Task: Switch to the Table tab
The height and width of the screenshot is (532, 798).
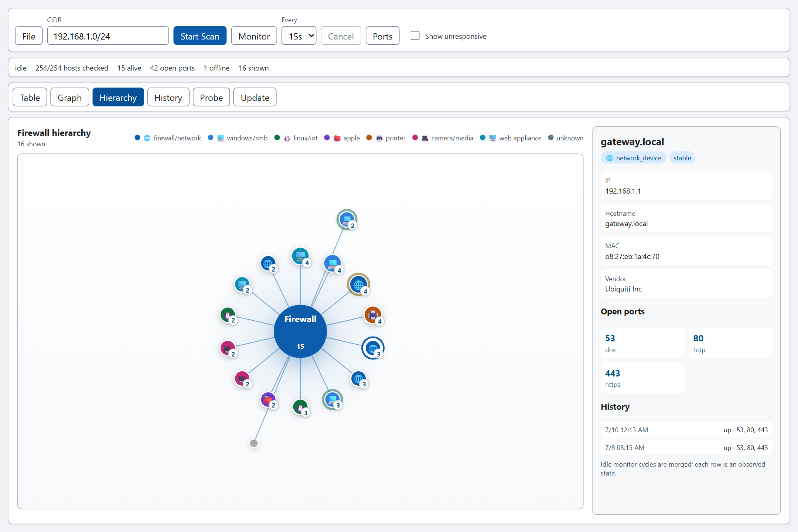Action: click(30, 97)
